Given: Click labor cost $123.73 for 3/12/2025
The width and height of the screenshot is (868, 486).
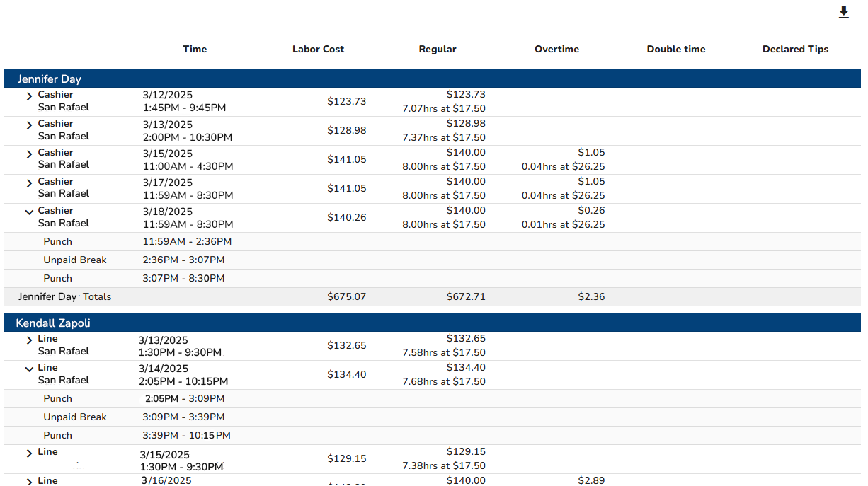Looking at the screenshot, I should [347, 101].
